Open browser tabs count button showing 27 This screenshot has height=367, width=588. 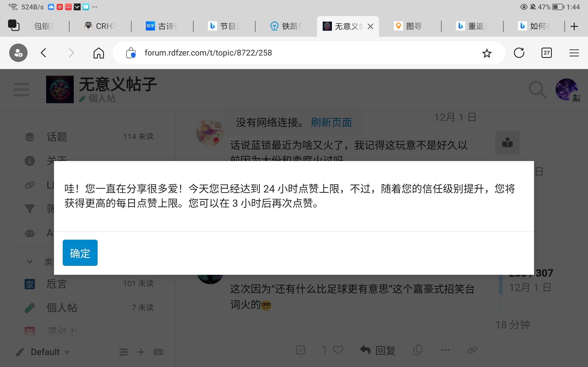coord(546,53)
